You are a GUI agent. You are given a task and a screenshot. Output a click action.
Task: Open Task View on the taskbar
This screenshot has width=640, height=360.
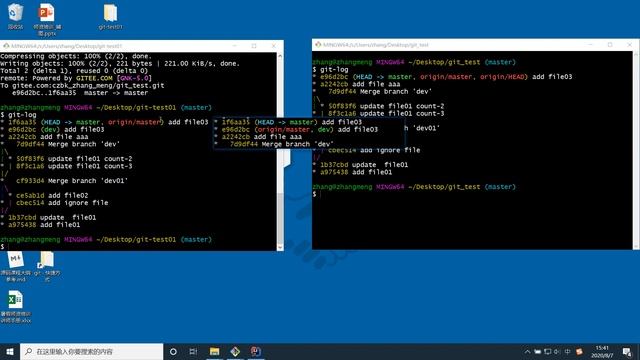click(193, 351)
